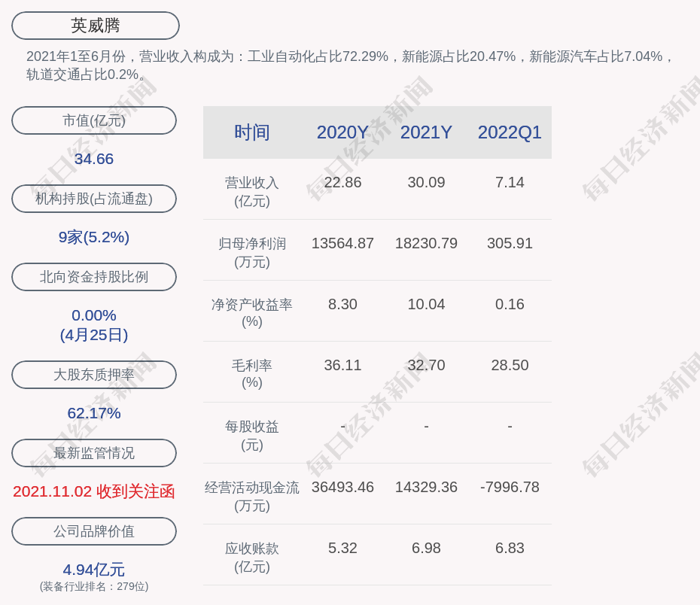Select the 北向资金持股比例 label pill

point(94,277)
